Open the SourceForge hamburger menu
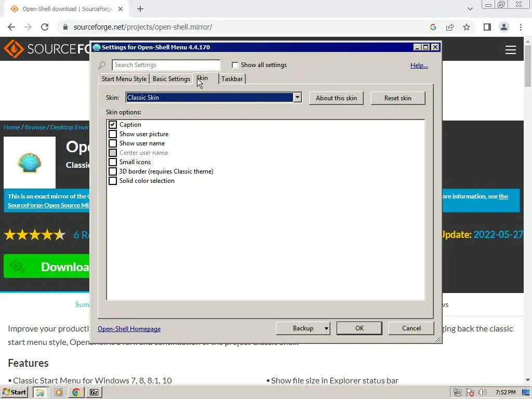This screenshot has width=532, height=399. 511,50
